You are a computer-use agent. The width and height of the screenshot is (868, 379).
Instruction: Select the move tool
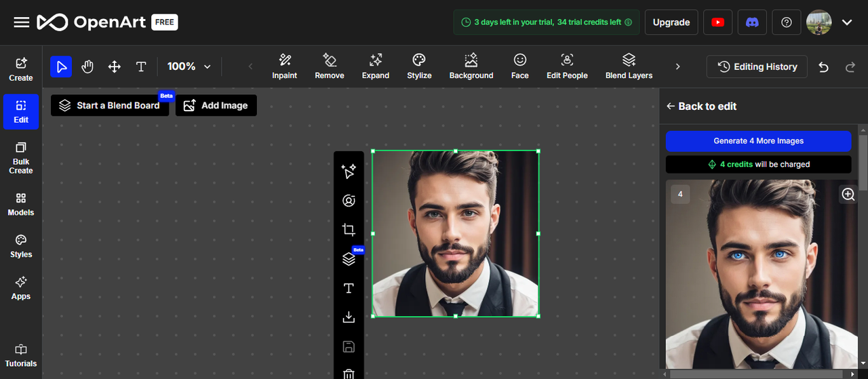[115, 66]
